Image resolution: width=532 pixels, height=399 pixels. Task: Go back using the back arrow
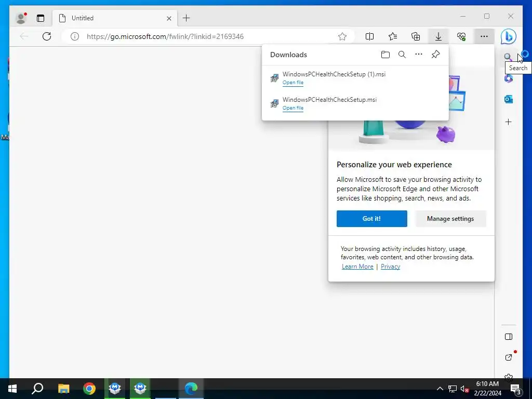[x=24, y=36]
